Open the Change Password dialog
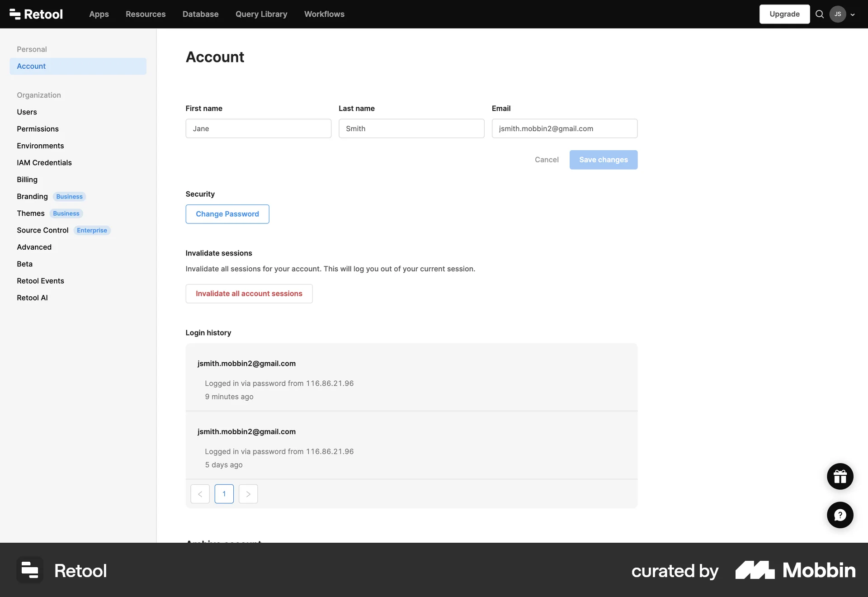Viewport: 868px width, 597px height. [x=227, y=214]
